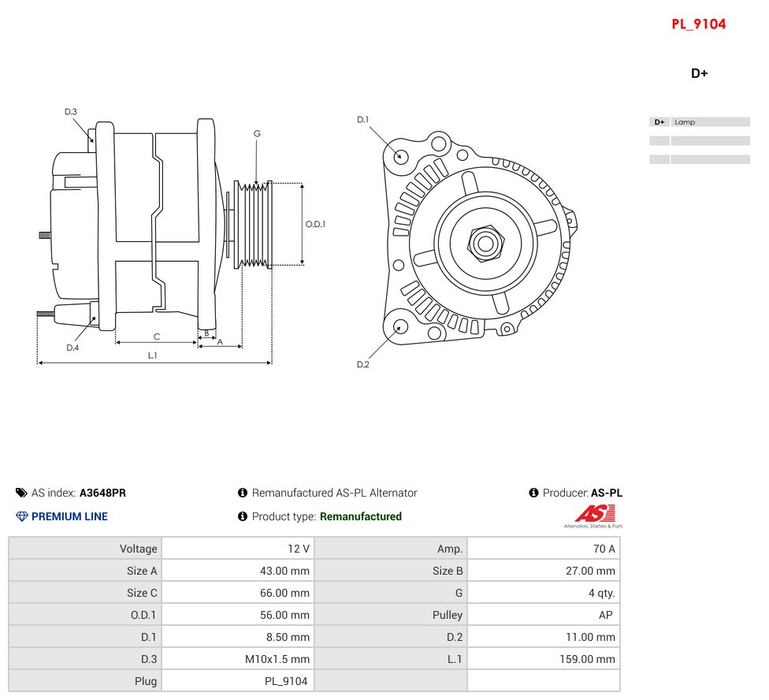769x700 pixels.
Task: Select the Pulley value AP
Action: click(606, 615)
